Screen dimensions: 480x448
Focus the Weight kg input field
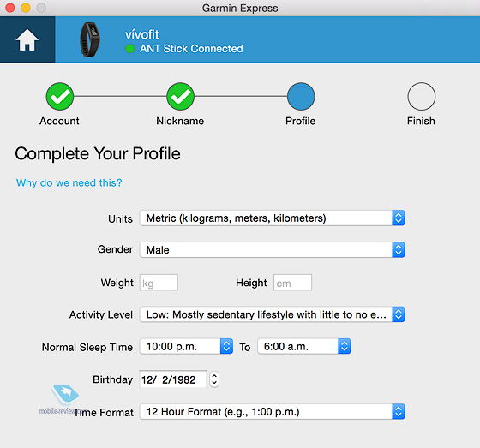(159, 283)
